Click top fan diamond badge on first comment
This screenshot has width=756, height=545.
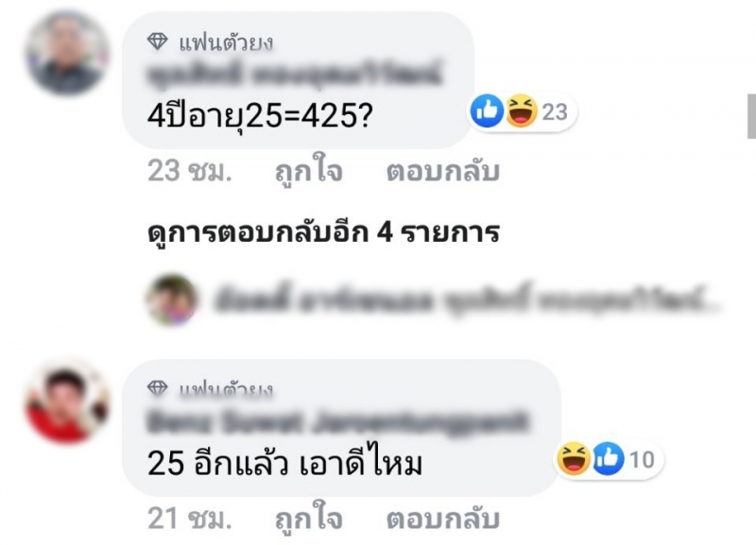157,42
